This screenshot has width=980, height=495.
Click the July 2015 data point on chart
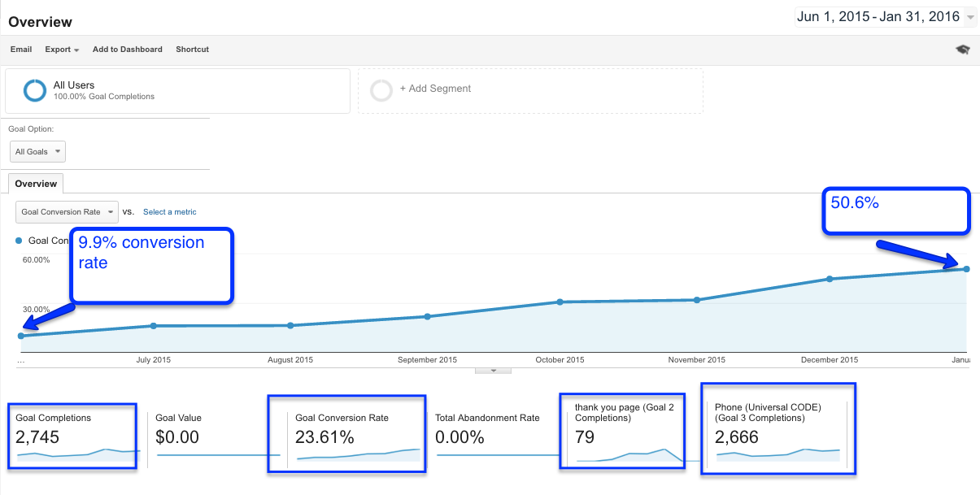coord(154,326)
